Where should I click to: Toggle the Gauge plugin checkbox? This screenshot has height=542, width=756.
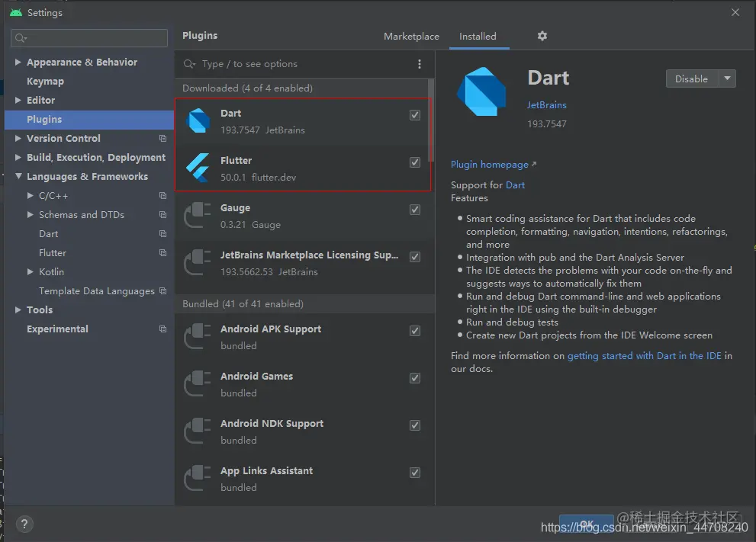(415, 209)
